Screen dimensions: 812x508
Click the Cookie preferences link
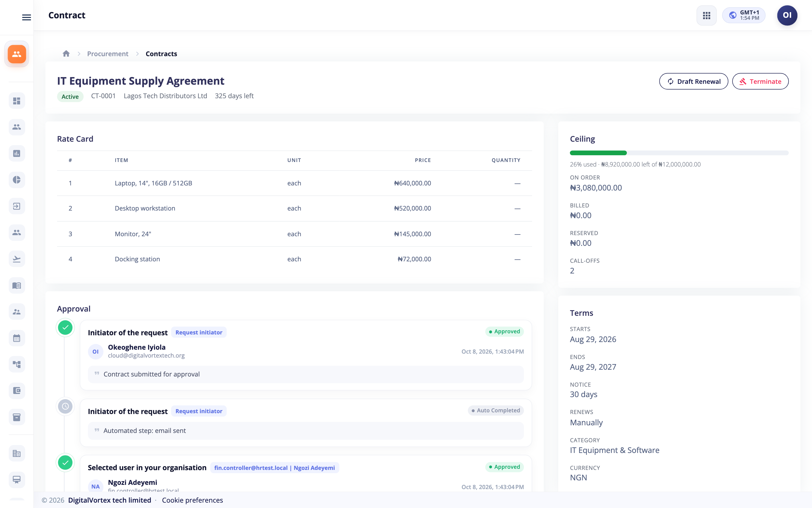(x=192, y=500)
